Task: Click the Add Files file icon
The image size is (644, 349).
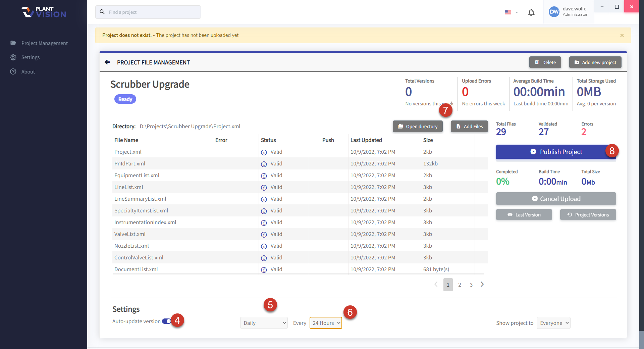Action: (x=458, y=127)
